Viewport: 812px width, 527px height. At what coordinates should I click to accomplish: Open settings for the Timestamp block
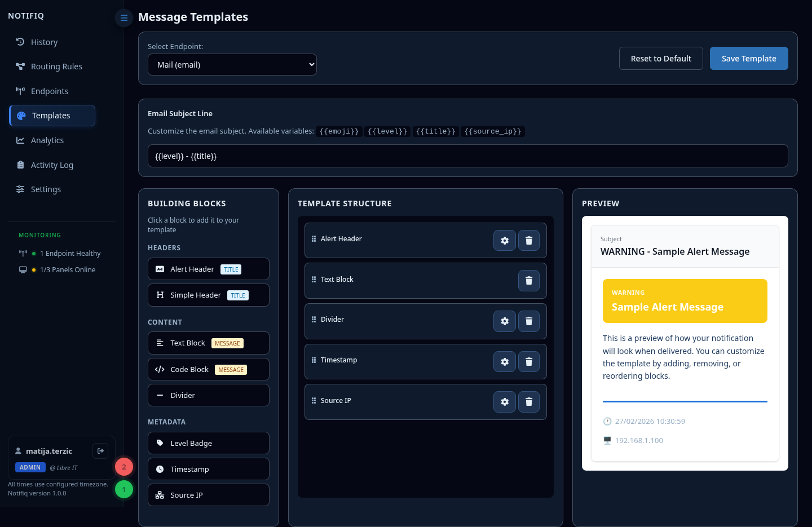505,362
